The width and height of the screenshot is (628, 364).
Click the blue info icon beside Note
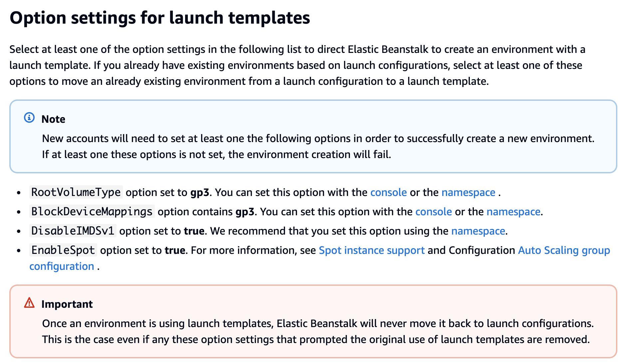pos(29,118)
